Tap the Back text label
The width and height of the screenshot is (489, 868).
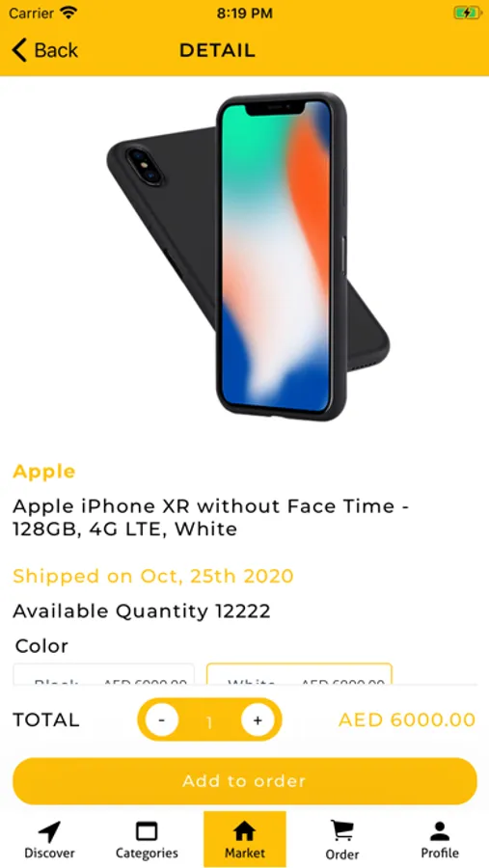coord(56,50)
